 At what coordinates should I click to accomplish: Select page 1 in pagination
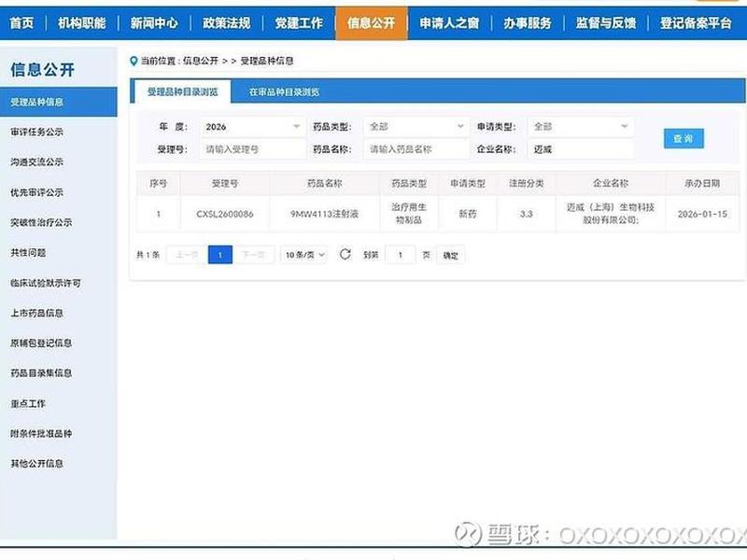220,255
